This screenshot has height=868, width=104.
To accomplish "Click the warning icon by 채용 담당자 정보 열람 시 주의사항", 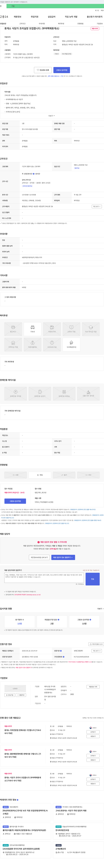I will (39, 542).
